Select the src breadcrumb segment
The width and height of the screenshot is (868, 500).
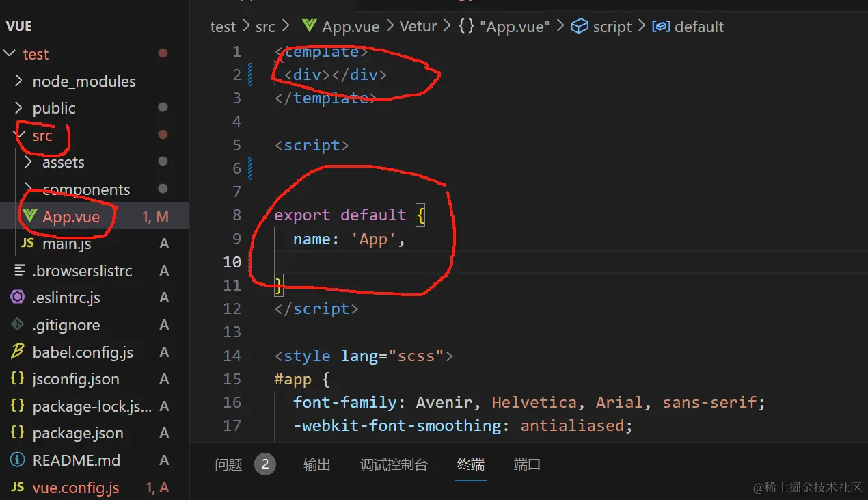tap(265, 27)
